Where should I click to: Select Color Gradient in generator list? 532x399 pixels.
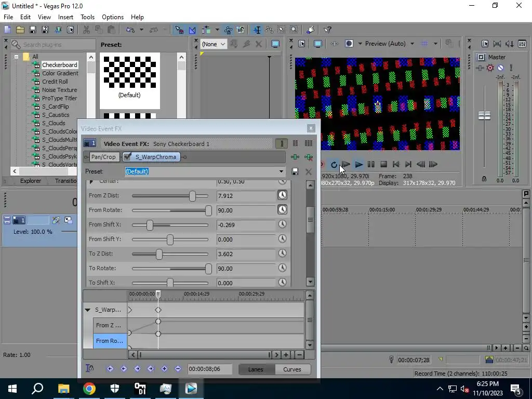60,73
